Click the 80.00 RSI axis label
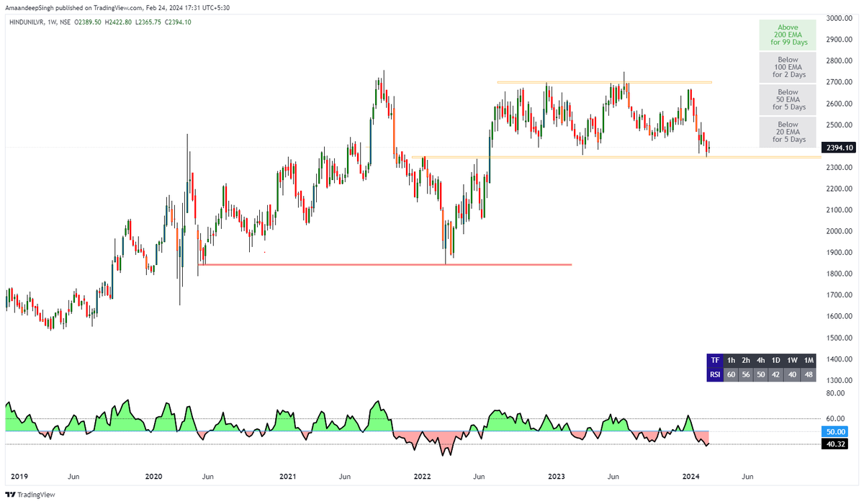Image resolution: width=864 pixels, height=504 pixels. [x=834, y=393]
